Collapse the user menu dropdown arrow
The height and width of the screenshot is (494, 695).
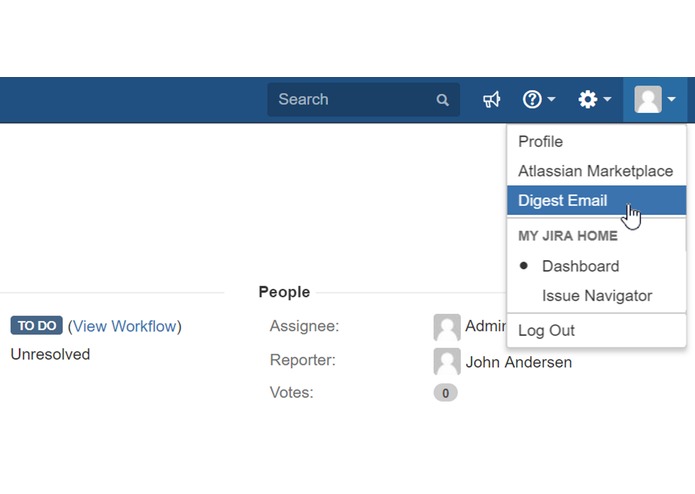point(672,99)
